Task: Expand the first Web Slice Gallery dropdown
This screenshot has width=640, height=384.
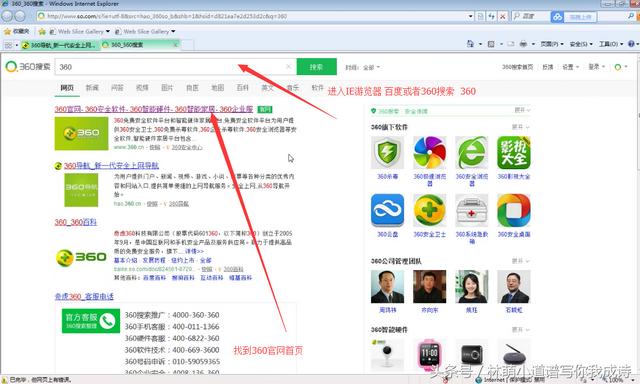Action: tap(108, 31)
